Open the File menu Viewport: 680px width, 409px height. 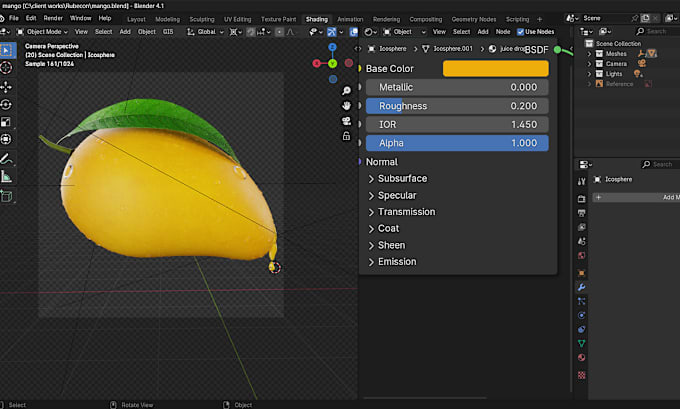(14, 18)
